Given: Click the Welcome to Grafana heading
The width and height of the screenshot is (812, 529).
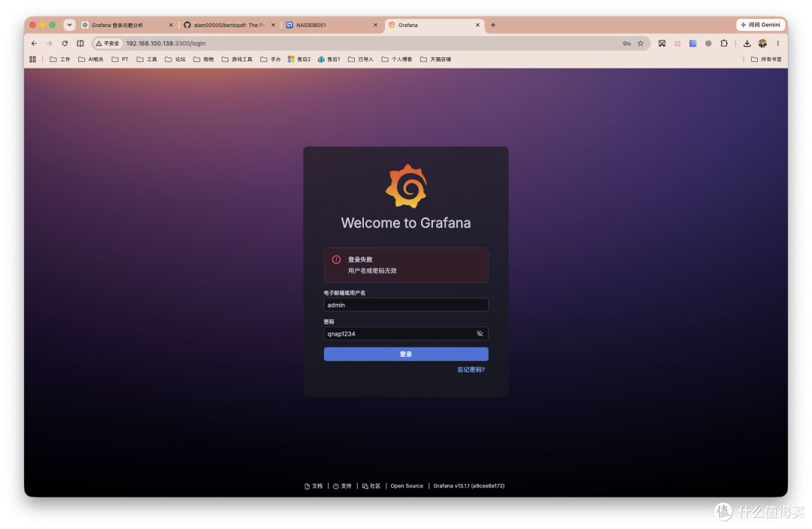Looking at the screenshot, I should (406, 223).
